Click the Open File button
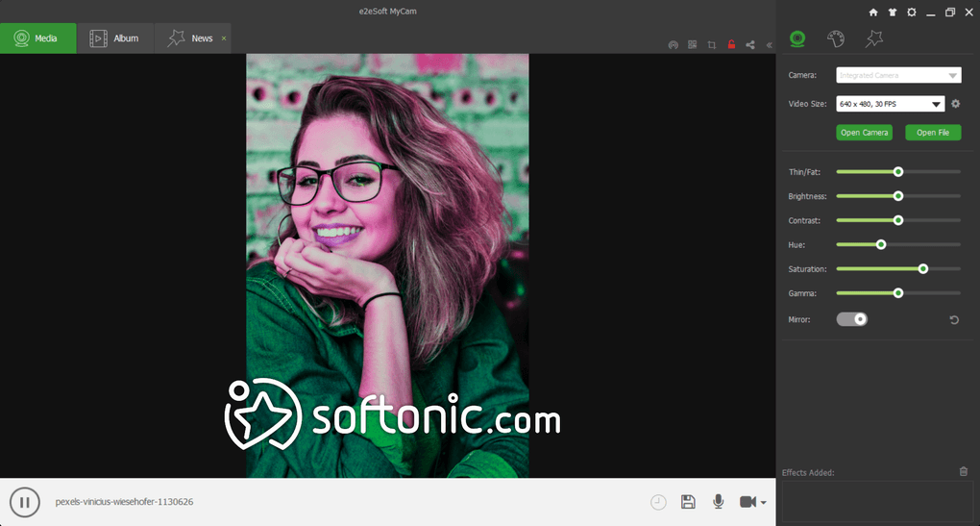The width and height of the screenshot is (980, 526). click(933, 133)
